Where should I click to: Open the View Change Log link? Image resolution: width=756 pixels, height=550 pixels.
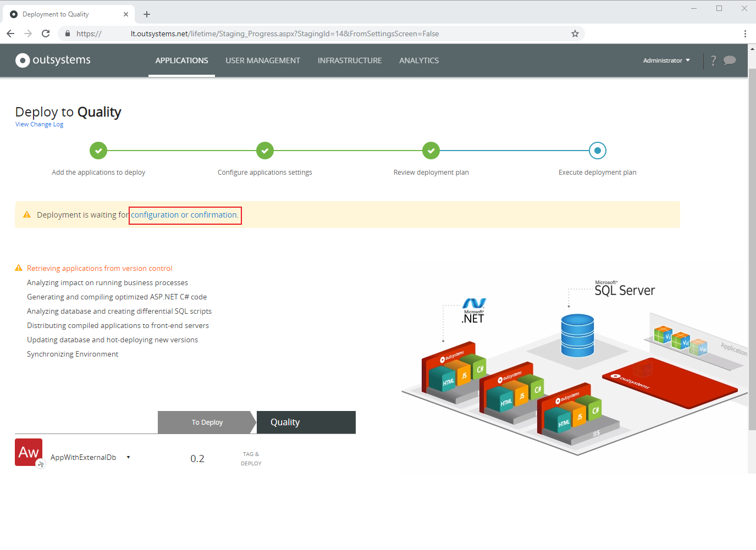39,124
